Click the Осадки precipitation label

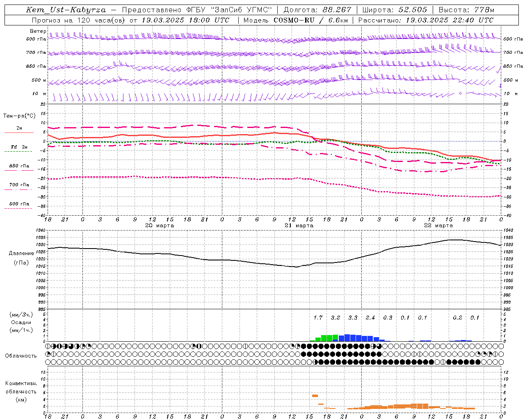pyautogui.click(x=21, y=322)
